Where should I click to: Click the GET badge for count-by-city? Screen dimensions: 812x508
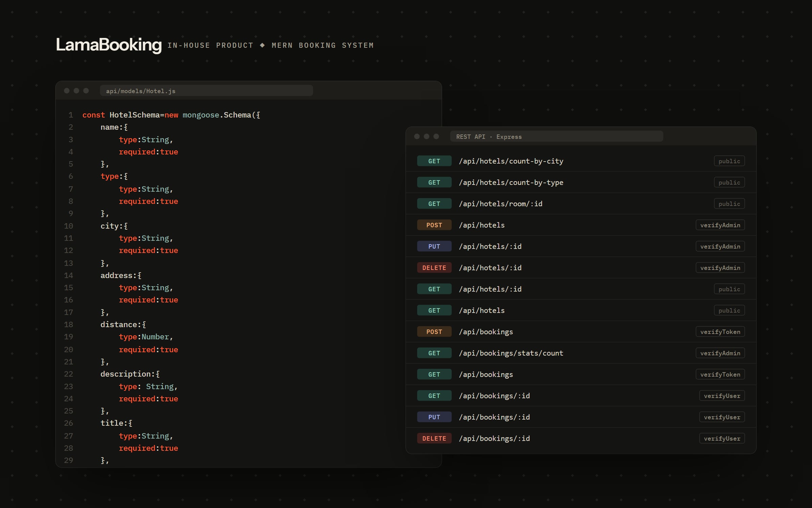pyautogui.click(x=434, y=161)
